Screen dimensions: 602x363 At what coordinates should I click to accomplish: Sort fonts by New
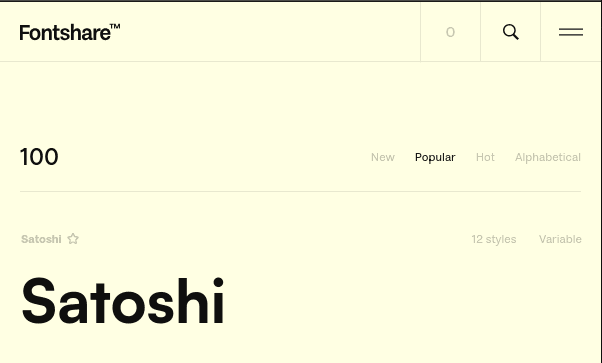pos(383,157)
